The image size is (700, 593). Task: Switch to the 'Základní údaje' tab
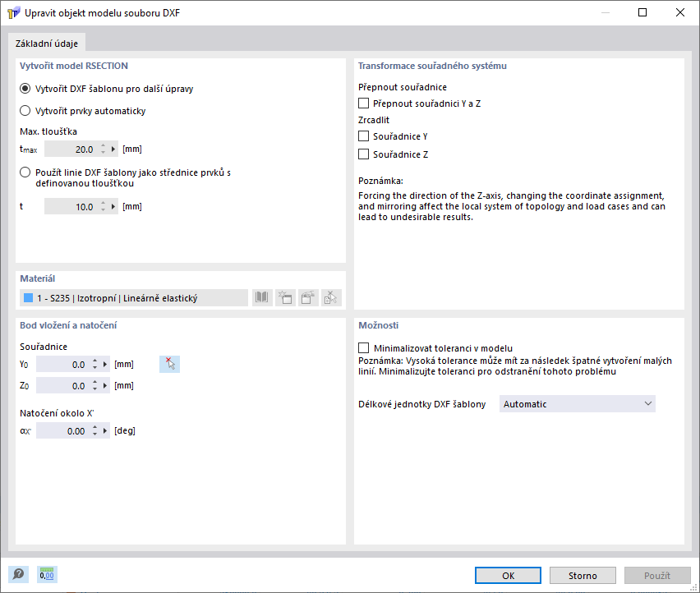[46, 44]
